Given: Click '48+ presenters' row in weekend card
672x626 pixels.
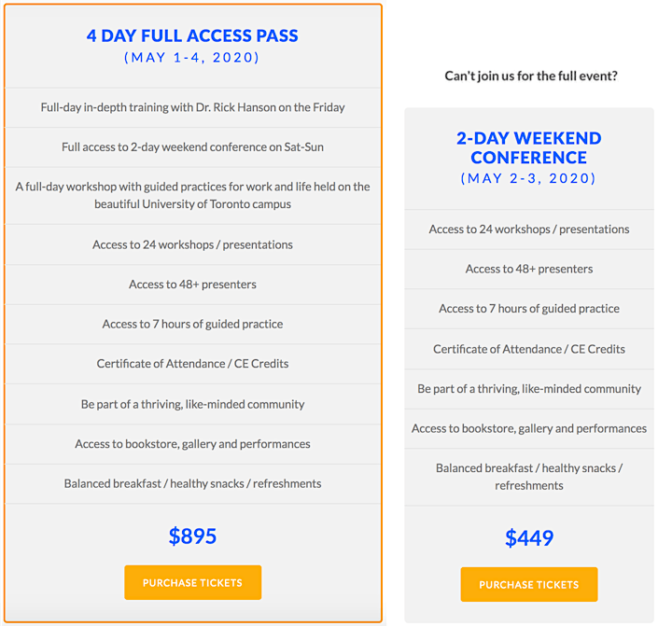Looking at the screenshot, I should point(529,269).
